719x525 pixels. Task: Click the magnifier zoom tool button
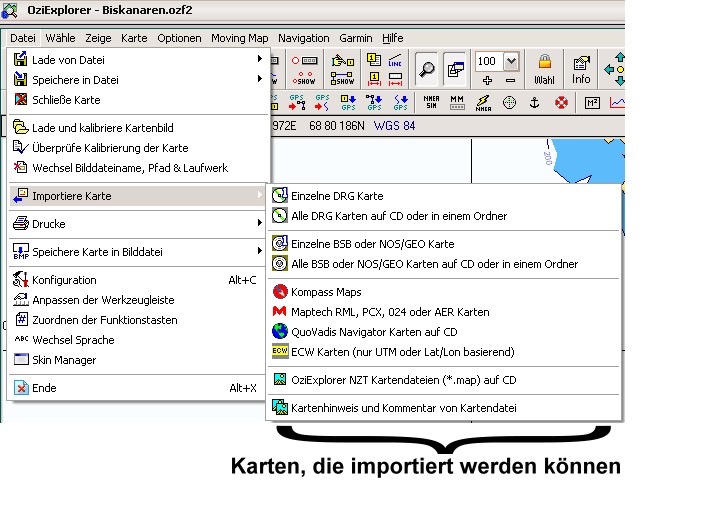click(x=426, y=69)
